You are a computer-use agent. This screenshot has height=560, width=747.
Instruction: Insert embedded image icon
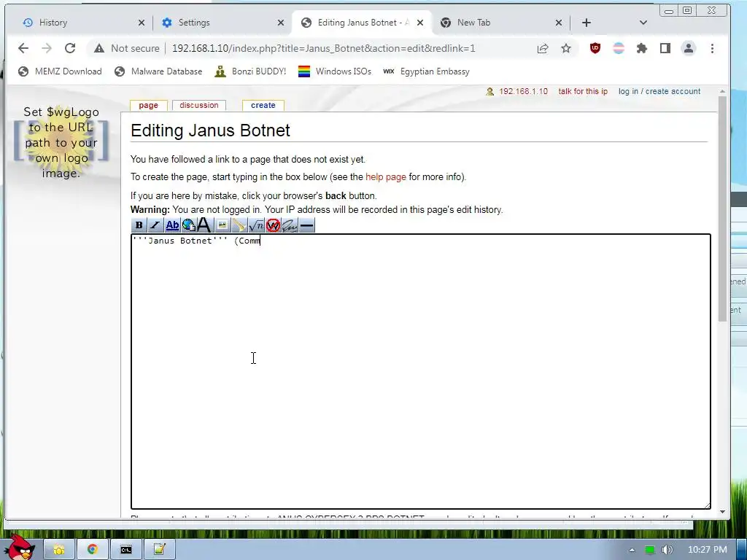pos(222,225)
